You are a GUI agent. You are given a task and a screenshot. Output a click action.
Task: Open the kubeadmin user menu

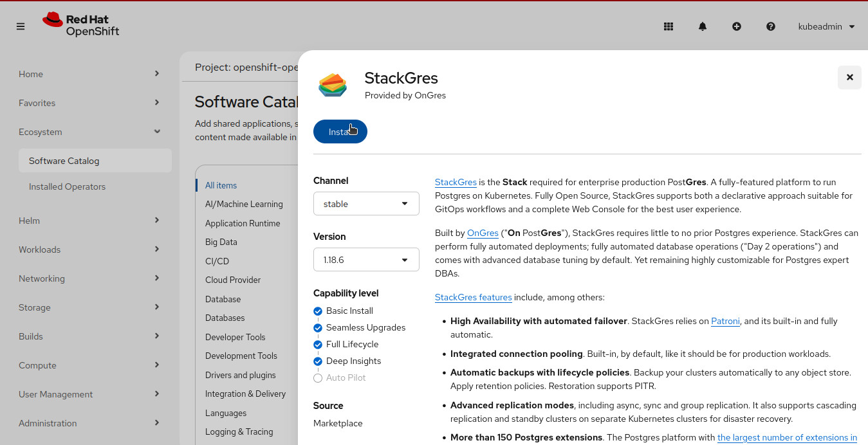[826, 26]
